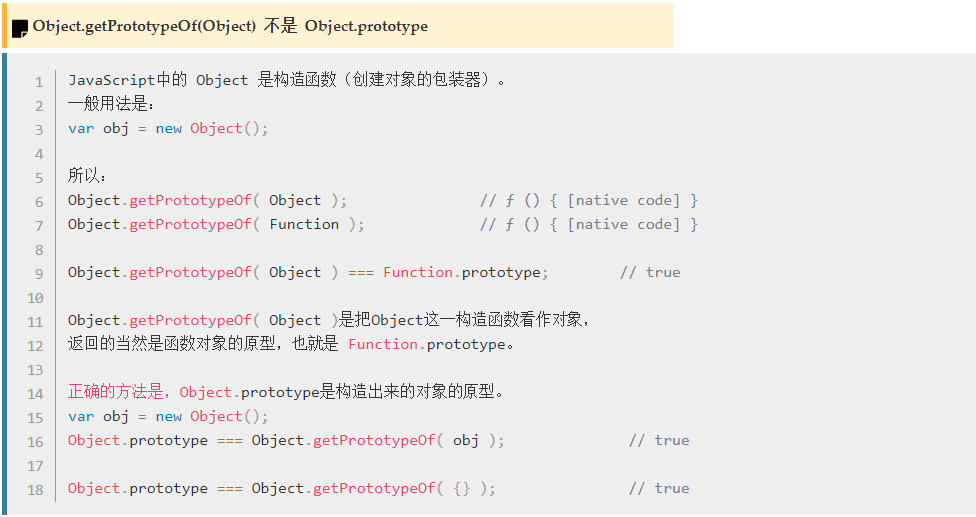The image size is (976, 517).
Task: Click 'Function.prototype' text on line 12
Action: 426,345
